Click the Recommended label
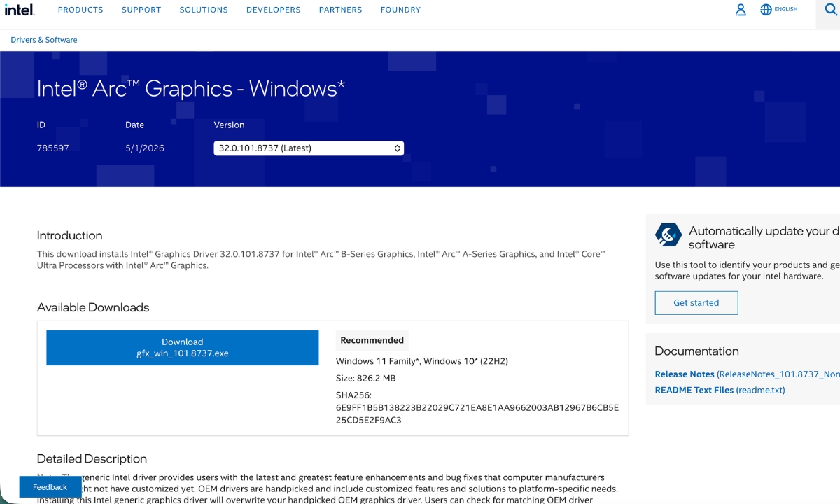This screenshot has width=840, height=504. click(372, 340)
